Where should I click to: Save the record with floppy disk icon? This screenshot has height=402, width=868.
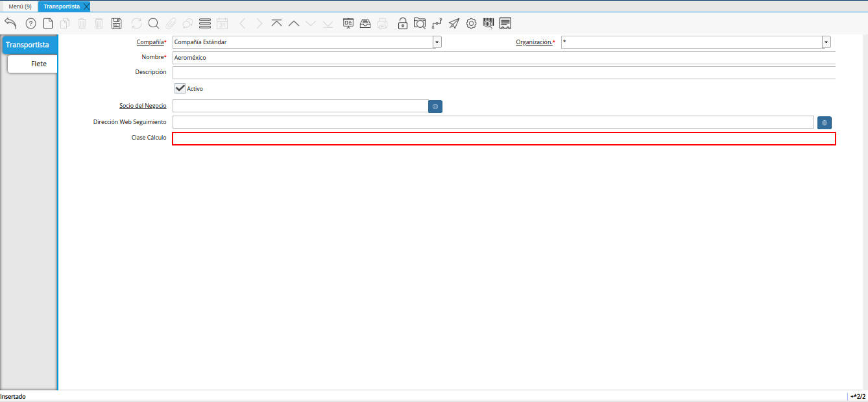pos(117,23)
